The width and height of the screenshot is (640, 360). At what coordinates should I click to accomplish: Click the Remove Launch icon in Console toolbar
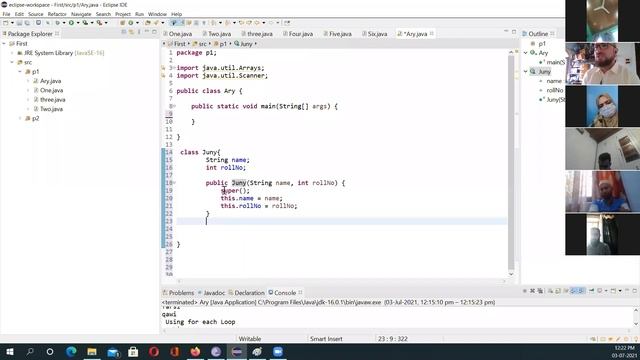532,291
